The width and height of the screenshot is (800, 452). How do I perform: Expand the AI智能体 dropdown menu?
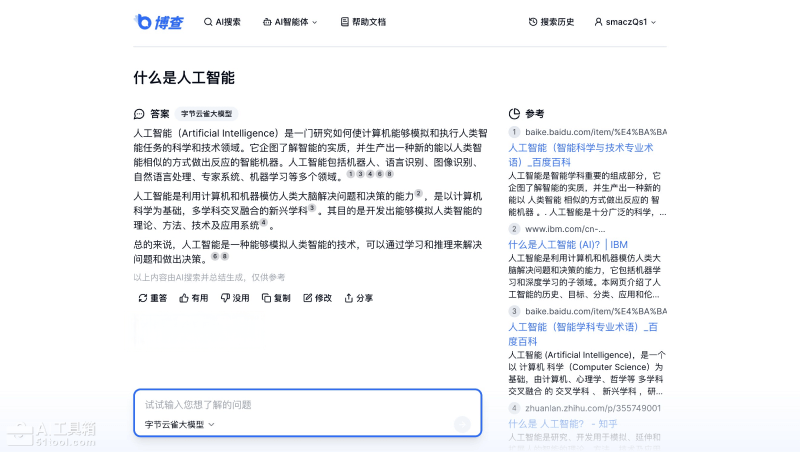290,21
